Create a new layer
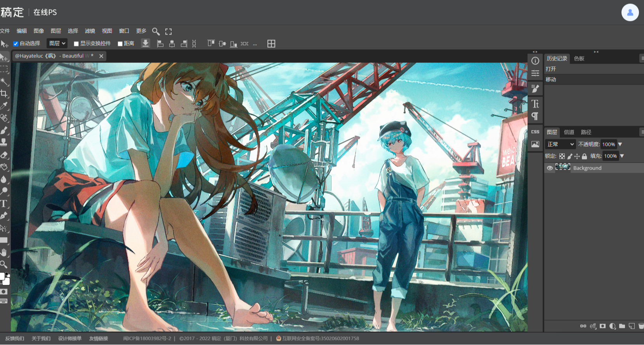This screenshot has width=644, height=345. [632, 326]
